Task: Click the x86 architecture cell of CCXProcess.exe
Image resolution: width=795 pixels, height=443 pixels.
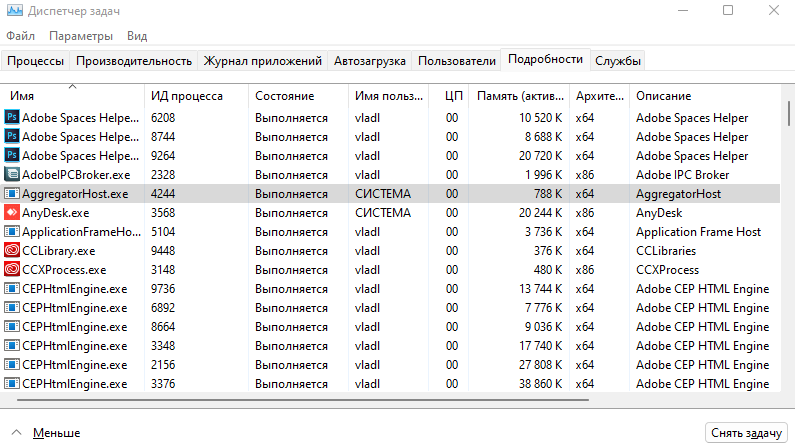Action: coord(585,270)
